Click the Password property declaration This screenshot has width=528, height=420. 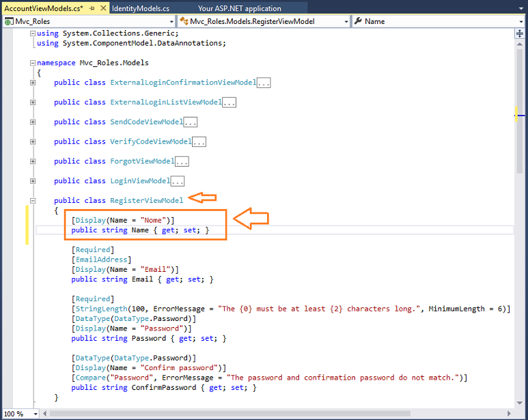(149, 338)
